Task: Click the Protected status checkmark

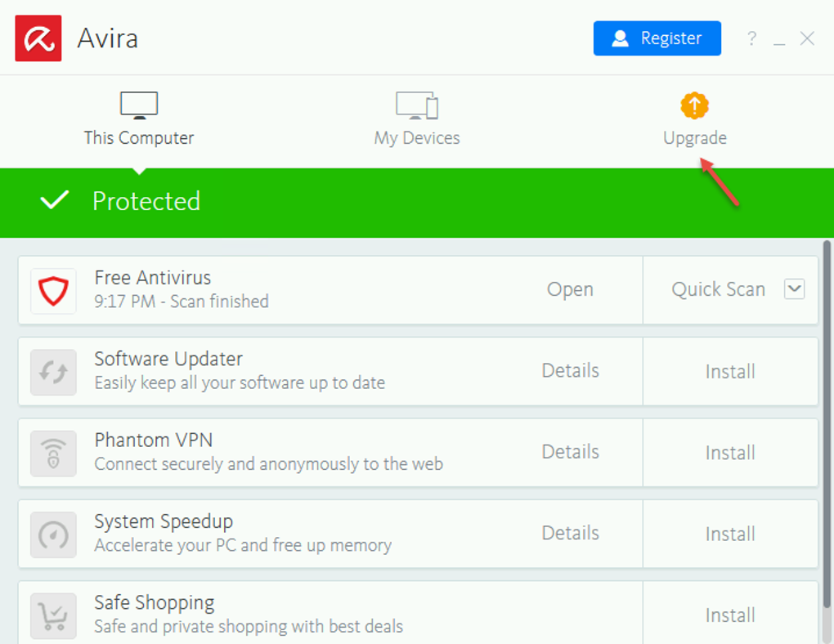Action: point(54,199)
